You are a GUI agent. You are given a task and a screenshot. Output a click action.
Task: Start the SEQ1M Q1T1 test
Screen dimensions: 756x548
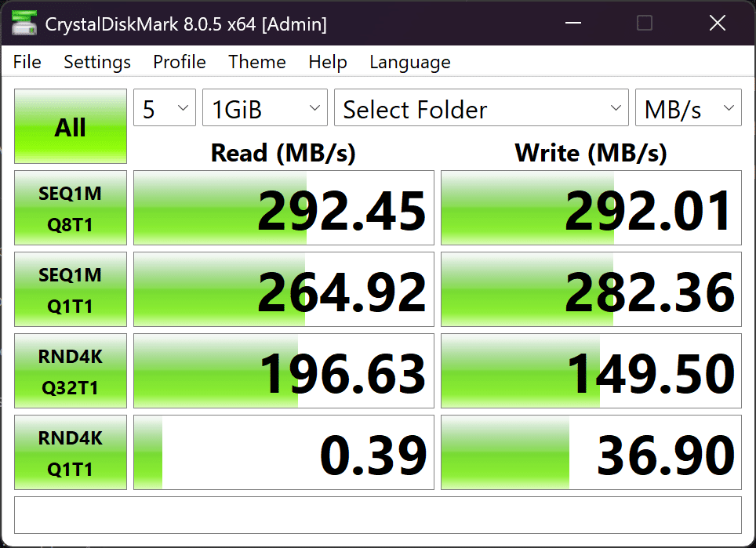[x=71, y=289]
